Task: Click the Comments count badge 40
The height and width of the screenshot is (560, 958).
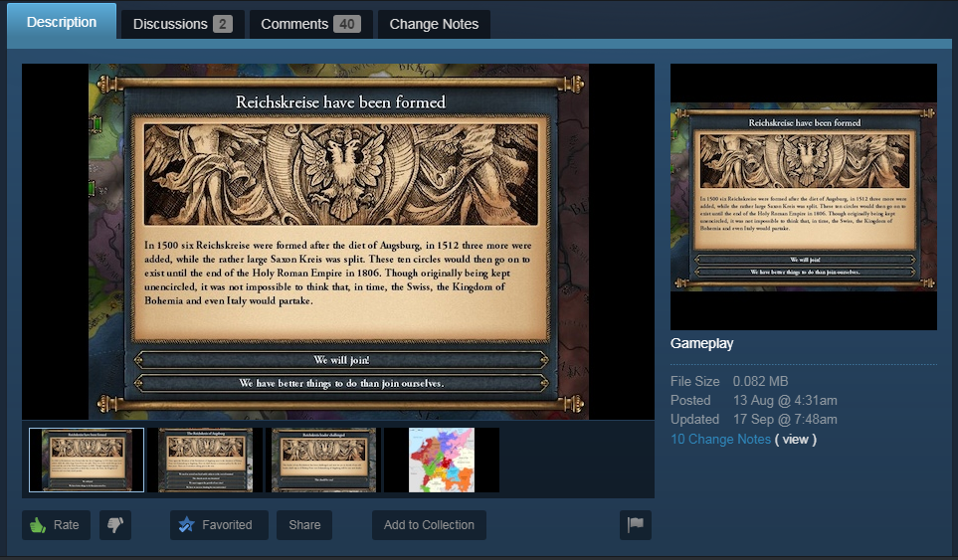Action: tap(347, 25)
